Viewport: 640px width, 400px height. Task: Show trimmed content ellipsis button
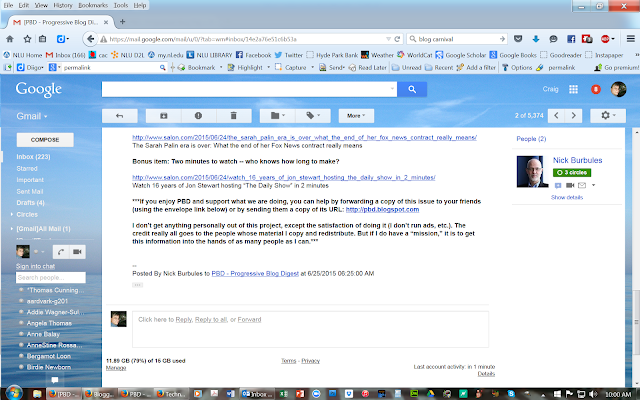[x=138, y=285]
